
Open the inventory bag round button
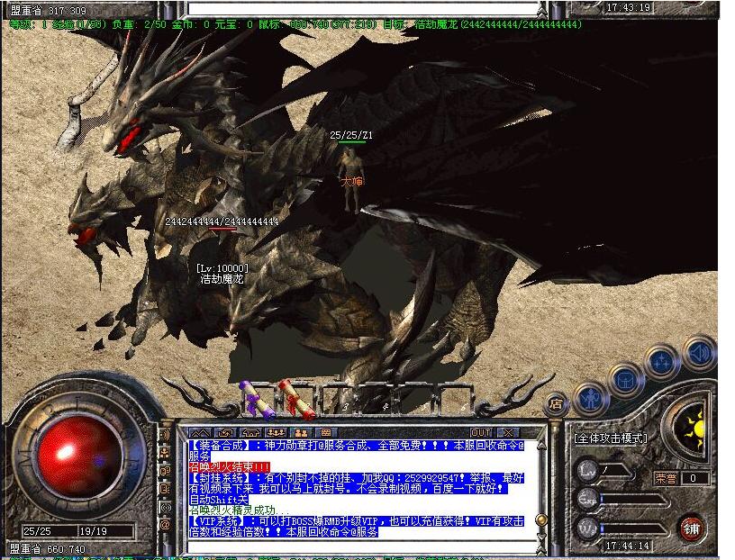[625, 379]
